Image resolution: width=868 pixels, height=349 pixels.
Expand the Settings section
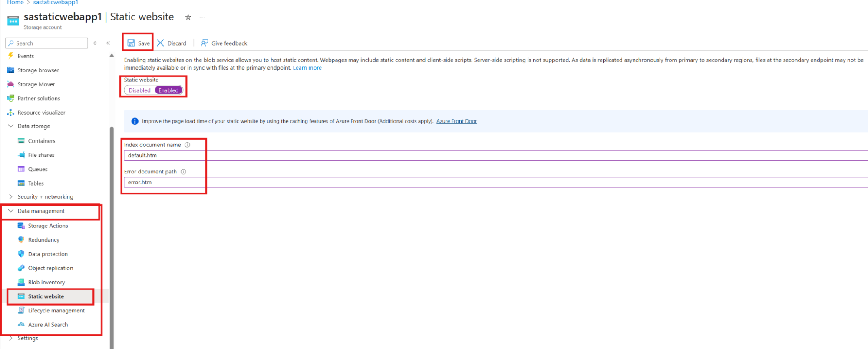point(11,338)
